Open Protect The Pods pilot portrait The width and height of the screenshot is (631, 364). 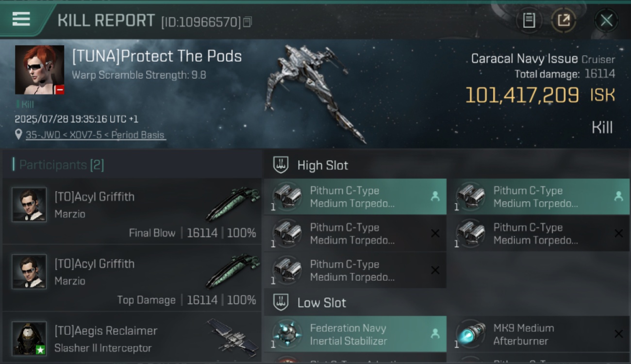(39, 70)
